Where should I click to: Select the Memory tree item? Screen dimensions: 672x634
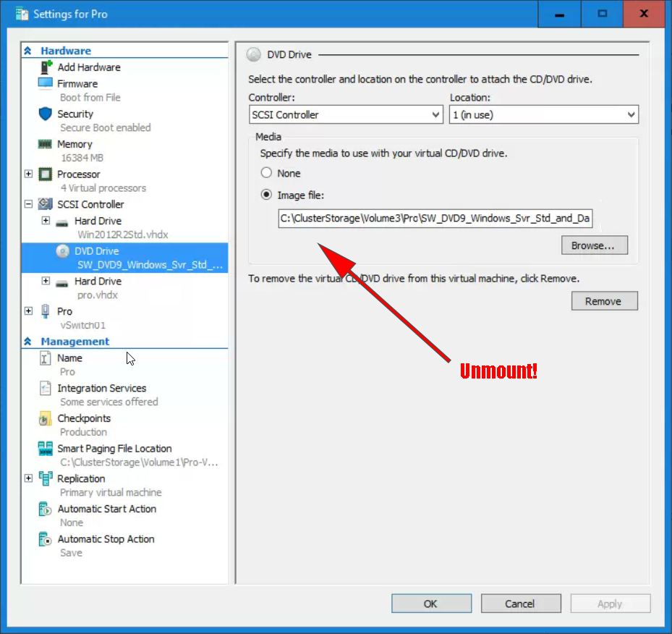75,144
